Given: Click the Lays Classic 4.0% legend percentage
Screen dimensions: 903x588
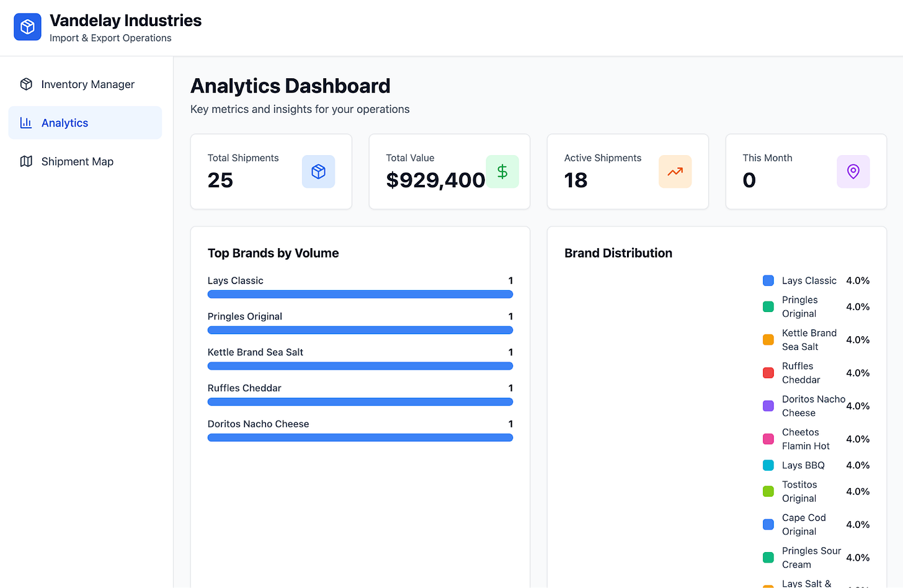Looking at the screenshot, I should click(x=858, y=281).
